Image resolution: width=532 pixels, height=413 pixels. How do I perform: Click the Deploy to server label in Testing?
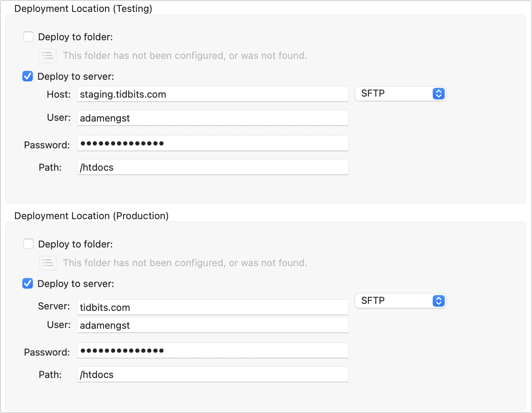[x=76, y=76]
